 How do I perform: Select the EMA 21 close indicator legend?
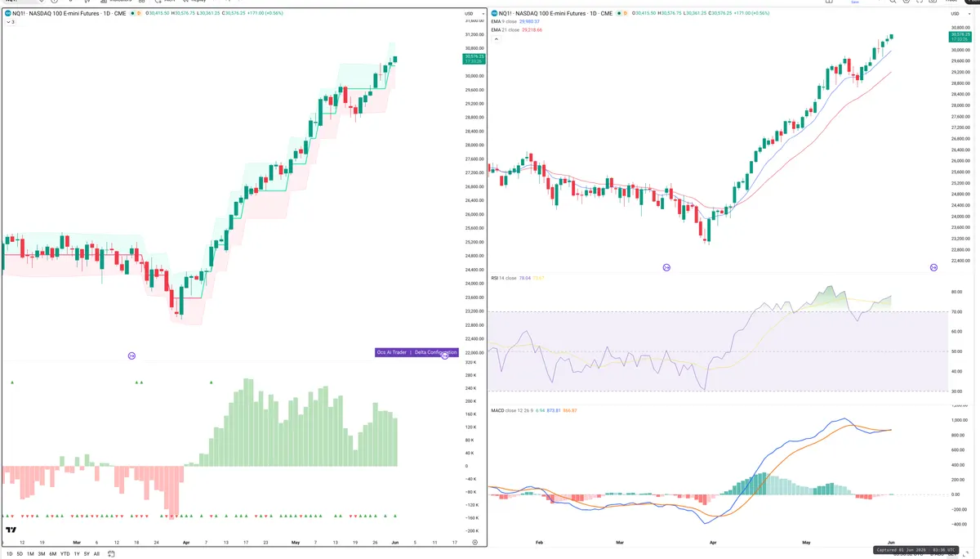click(517, 29)
